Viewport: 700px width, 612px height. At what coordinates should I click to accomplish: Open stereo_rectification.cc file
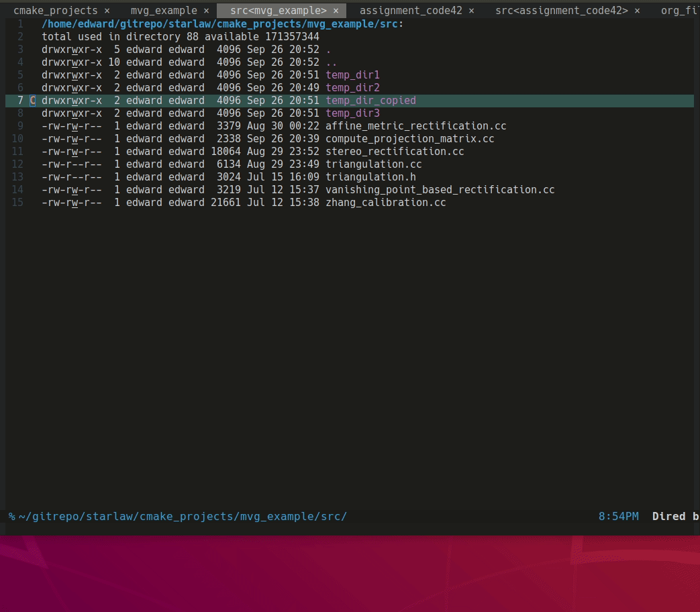click(395, 152)
